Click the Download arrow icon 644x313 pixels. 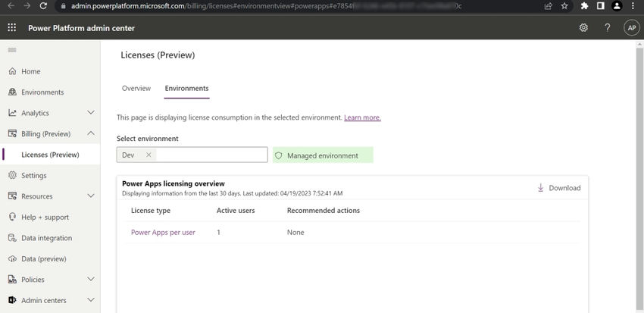pyautogui.click(x=541, y=188)
